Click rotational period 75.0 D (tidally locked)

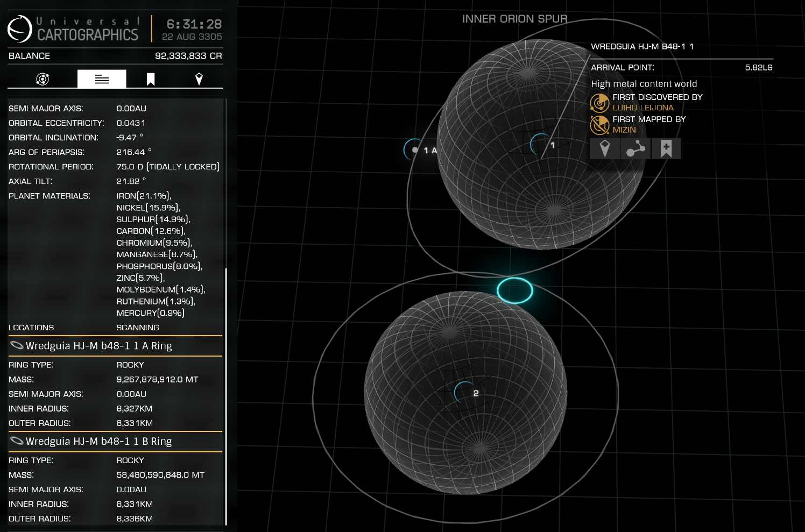pos(168,166)
